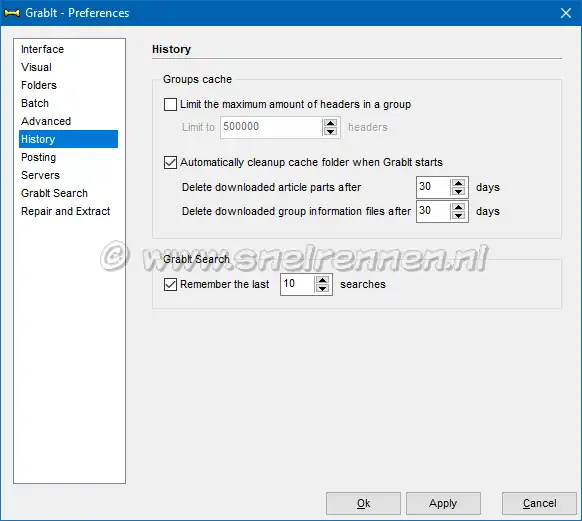Increase the header limit value
Screen dimensions: 582x521
(330, 123)
